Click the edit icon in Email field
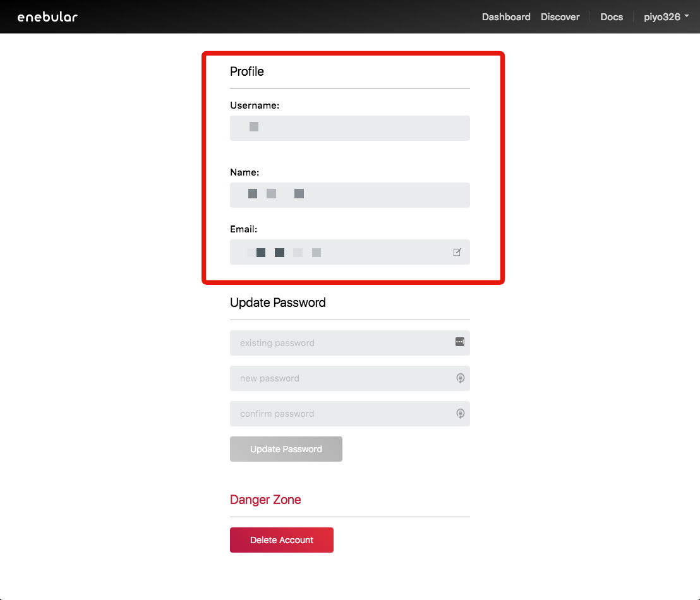This screenshot has height=600, width=700. 457,253
